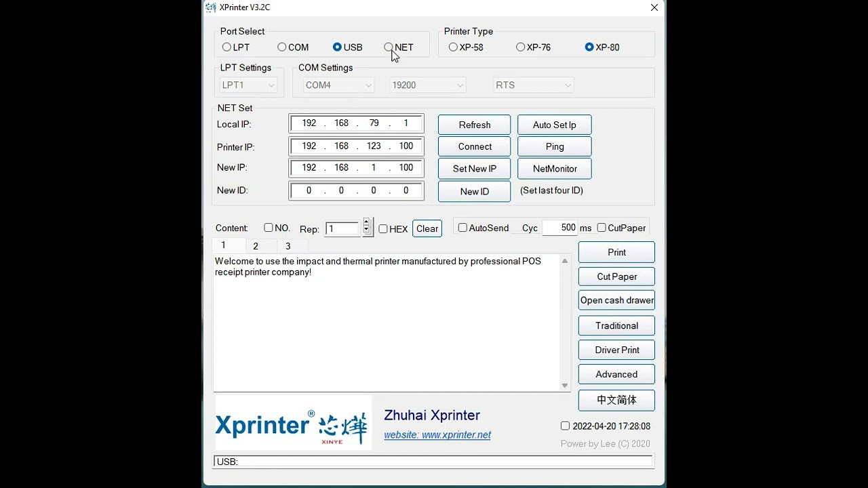Screen dimensions: 868x488
Task: Click the New ID input field
Action: point(357,191)
